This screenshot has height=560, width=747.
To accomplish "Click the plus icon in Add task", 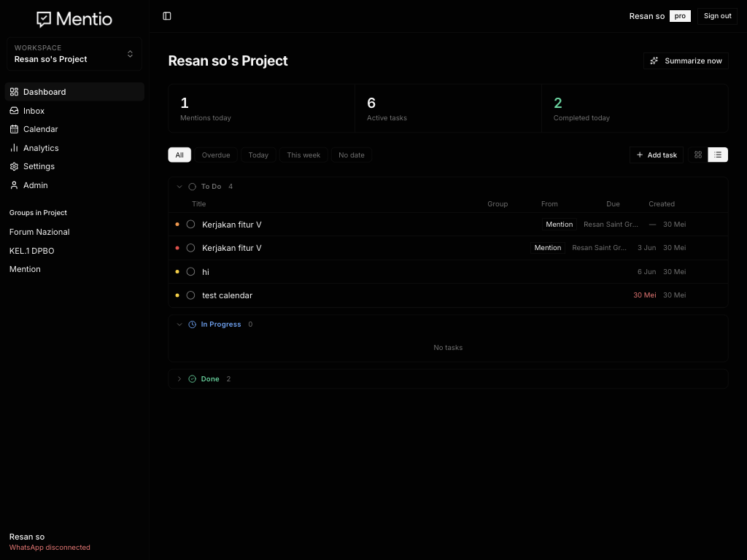I will (x=640, y=155).
